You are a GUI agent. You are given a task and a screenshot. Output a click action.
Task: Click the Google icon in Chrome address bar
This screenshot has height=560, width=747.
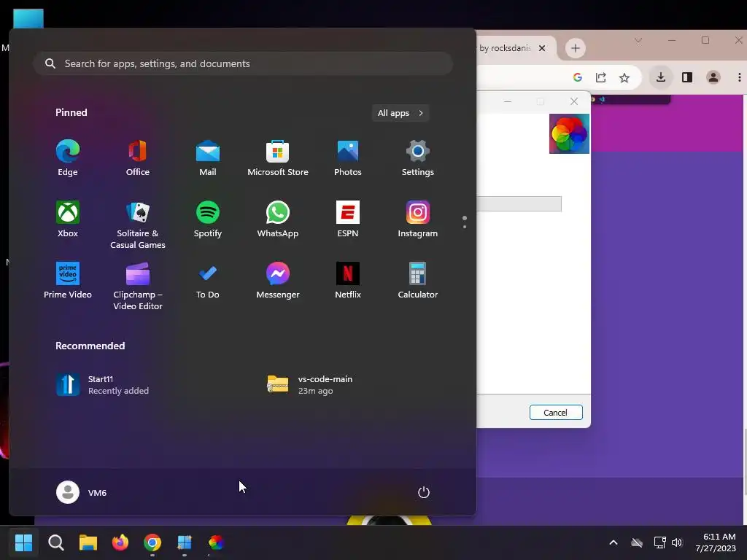point(578,77)
